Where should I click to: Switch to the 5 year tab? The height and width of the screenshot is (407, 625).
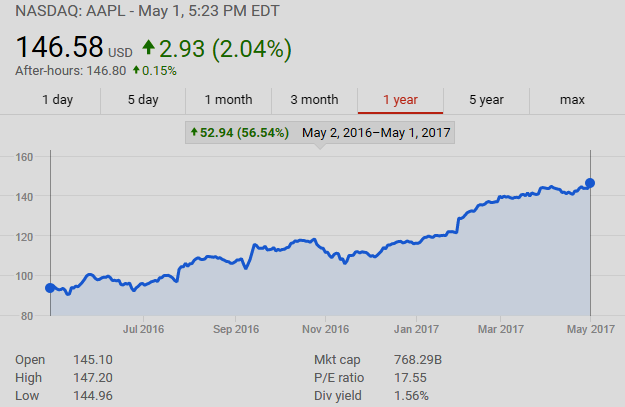point(486,100)
